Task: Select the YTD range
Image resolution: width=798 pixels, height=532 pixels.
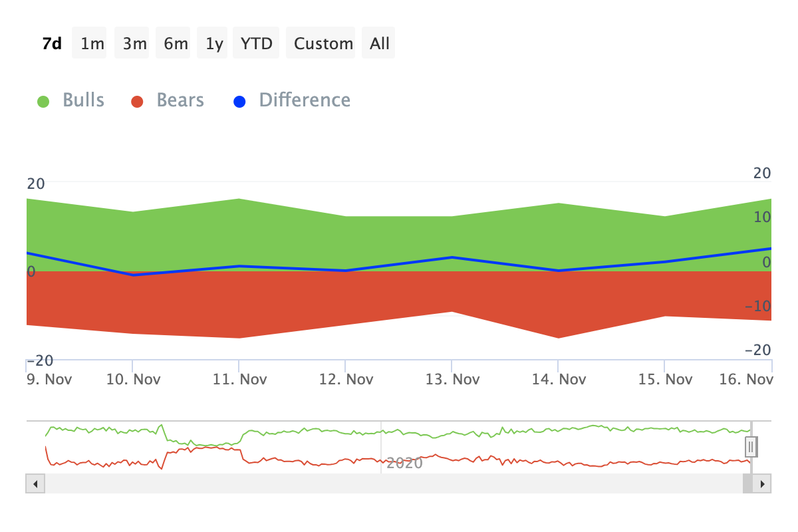Action: click(257, 43)
